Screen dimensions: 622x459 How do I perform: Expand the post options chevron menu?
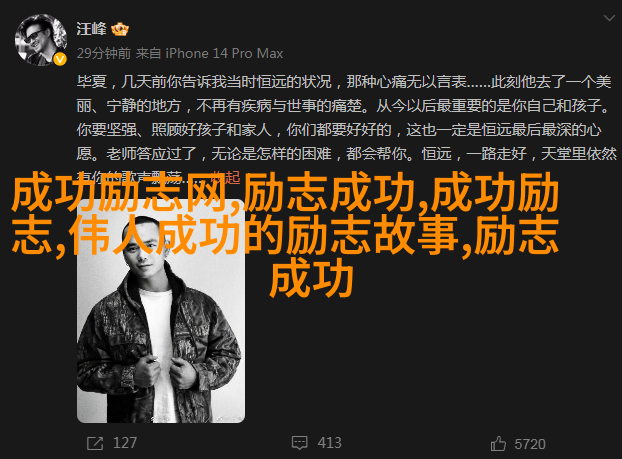[609, 18]
